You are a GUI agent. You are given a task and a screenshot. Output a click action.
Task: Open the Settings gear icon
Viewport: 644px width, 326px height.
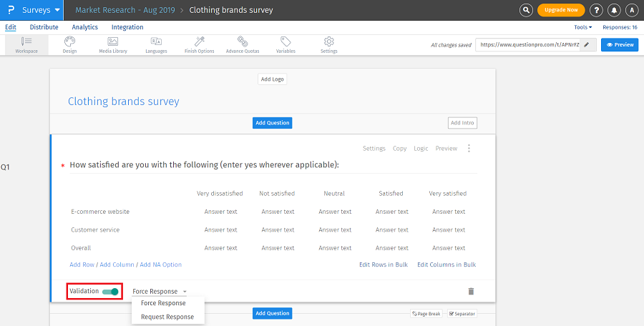click(x=329, y=42)
